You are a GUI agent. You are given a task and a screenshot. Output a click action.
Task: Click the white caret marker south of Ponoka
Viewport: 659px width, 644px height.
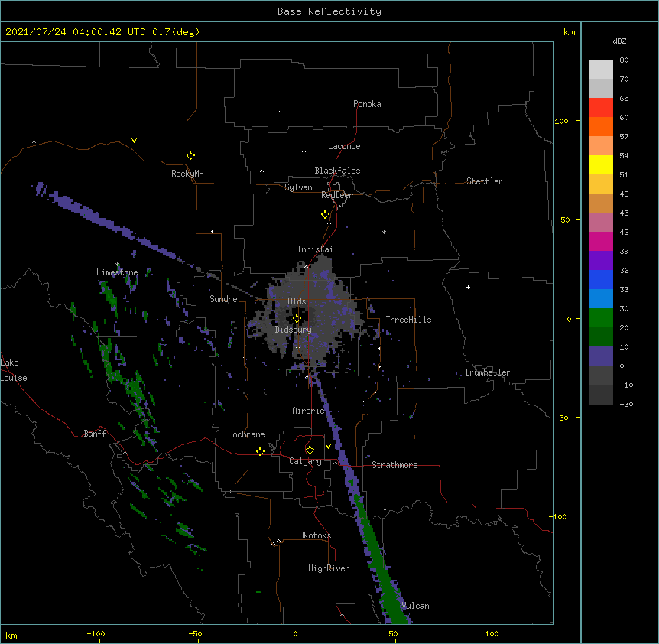pos(279,112)
